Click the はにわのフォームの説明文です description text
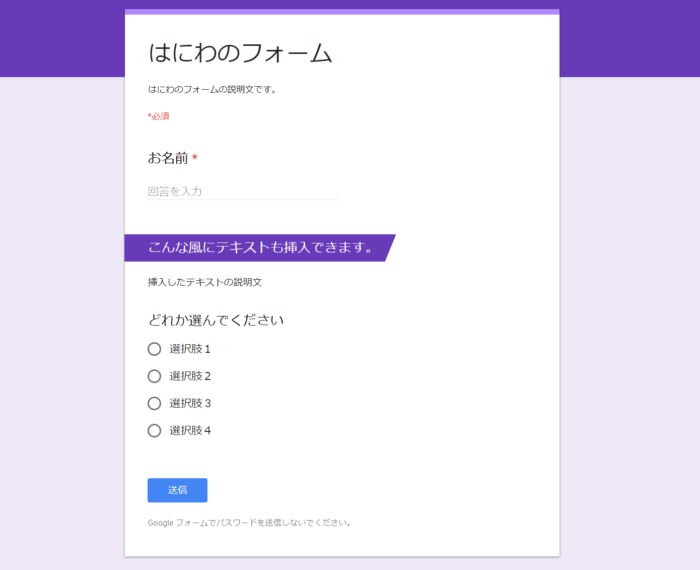This screenshot has height=570, width=700. pos(212,89)
